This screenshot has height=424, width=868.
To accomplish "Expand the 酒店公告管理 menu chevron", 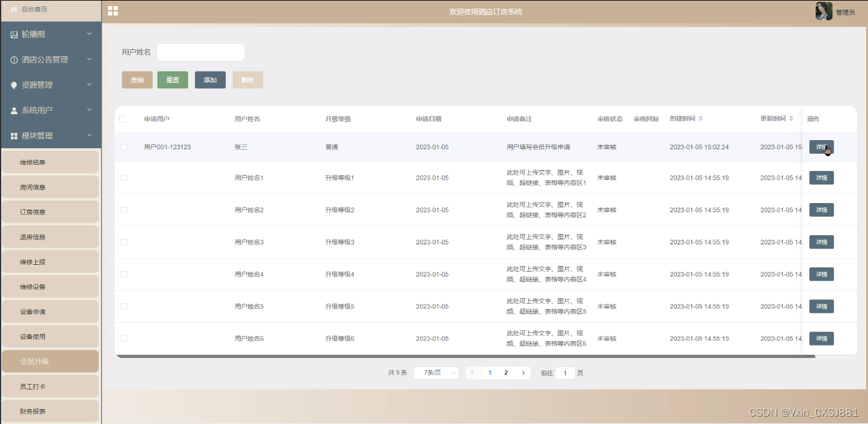I will 89,59.
